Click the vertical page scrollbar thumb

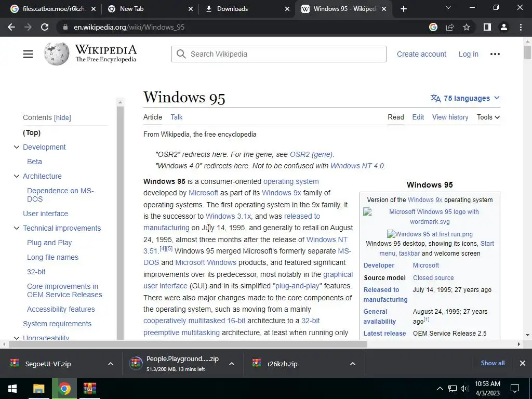(x=527, y=52)
